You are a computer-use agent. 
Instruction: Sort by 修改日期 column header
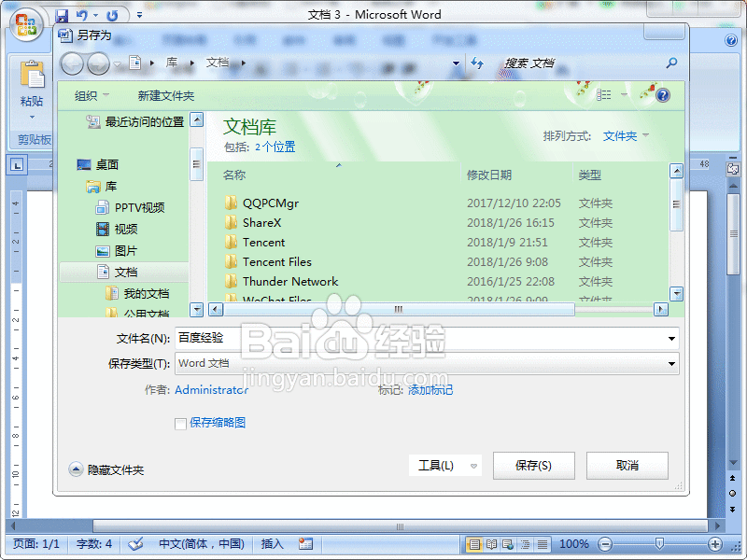(x=488, y=175)
